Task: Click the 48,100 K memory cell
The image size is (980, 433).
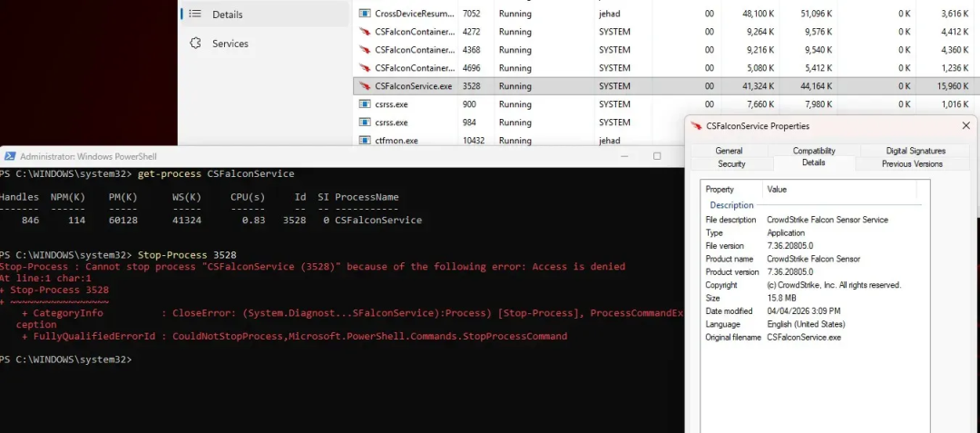Action: pos(758,13)
